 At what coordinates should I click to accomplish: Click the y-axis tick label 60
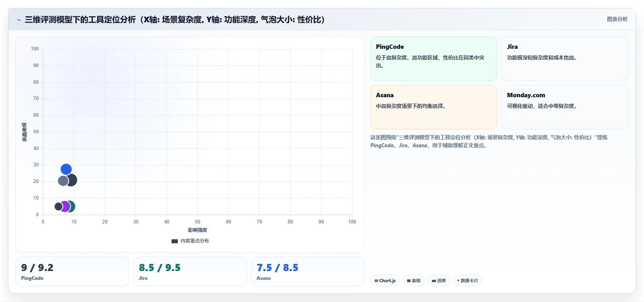pos(36,115)
